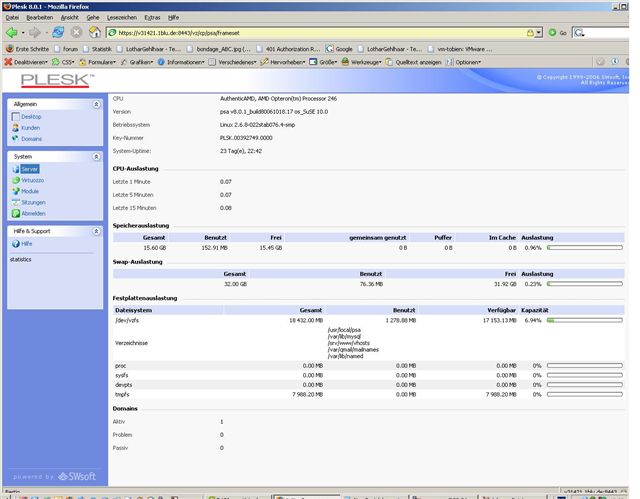Viewport: 640px width, 499px height.
Task: Click the PLESK logo
Action: point(57,80)
